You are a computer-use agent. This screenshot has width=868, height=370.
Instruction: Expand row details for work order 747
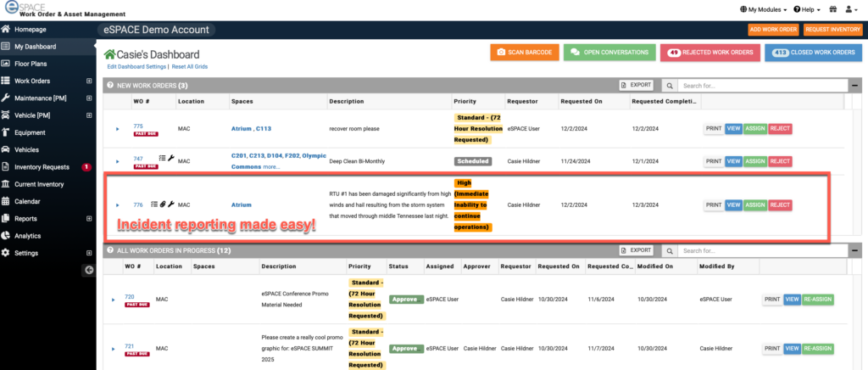pyautogui.click(x=117, y=161)
